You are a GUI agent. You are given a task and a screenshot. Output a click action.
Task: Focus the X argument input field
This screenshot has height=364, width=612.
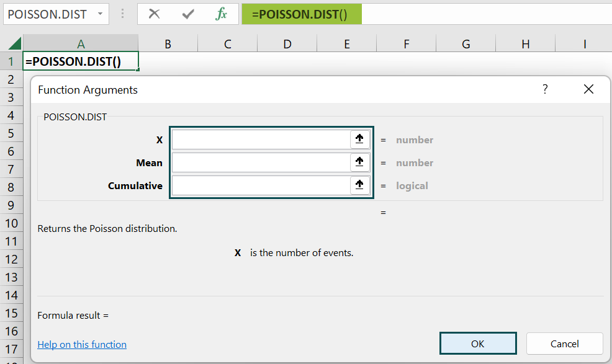coord(261,140)
